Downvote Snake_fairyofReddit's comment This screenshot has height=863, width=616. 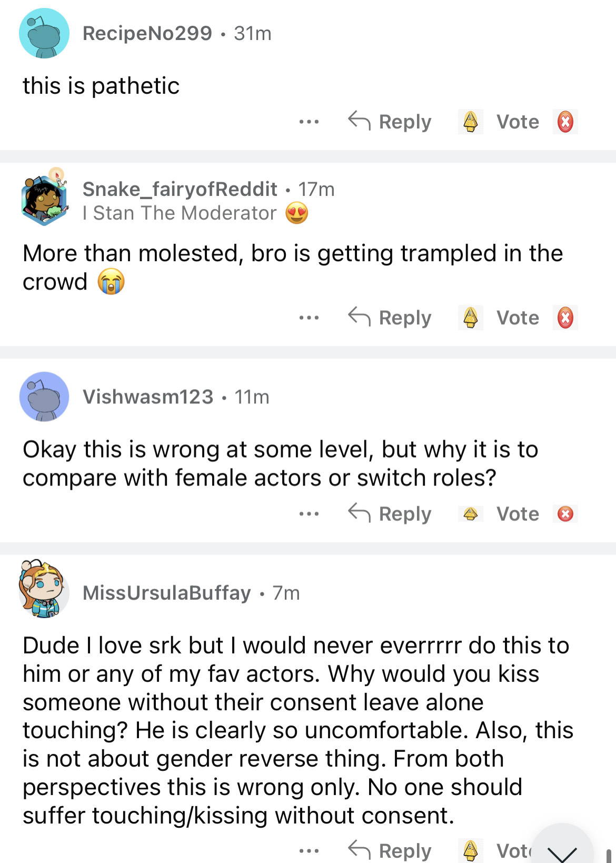point(565,318)
